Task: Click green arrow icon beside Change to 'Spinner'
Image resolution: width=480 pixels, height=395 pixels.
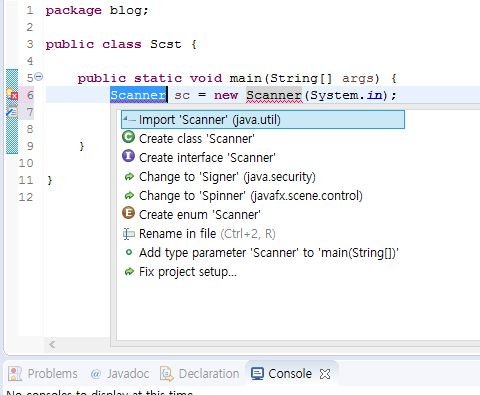Action: tap(129, 196)
